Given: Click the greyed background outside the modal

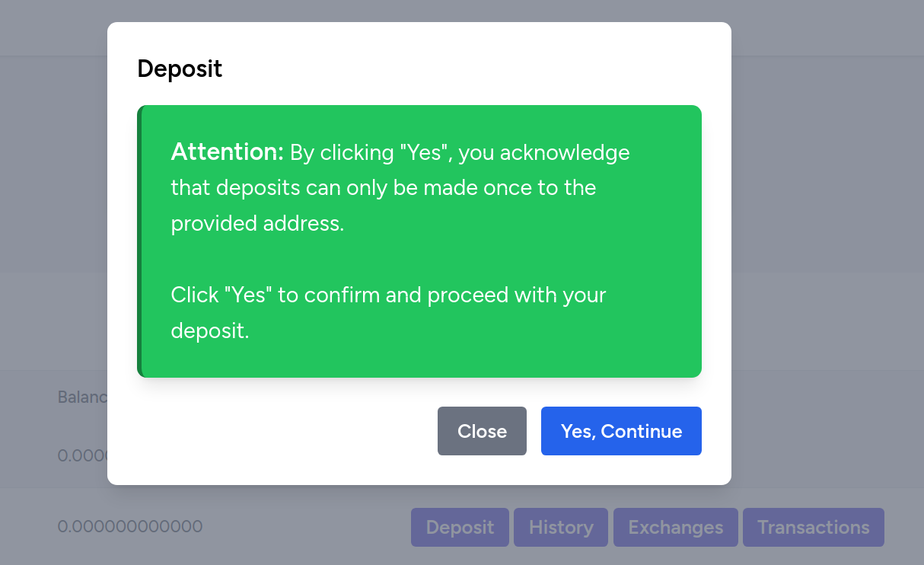Looking at the screenshot, I should pyautogui.click(x=46, y=228).
